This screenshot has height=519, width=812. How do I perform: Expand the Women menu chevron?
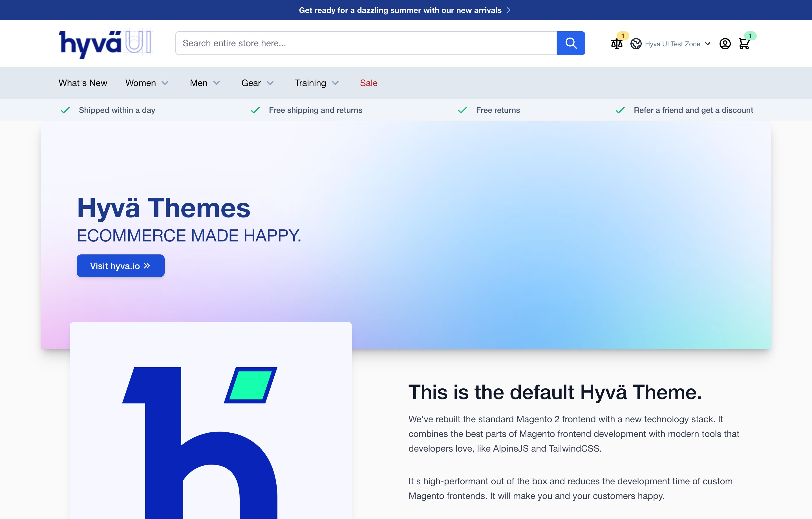click(x=165, y=83)
